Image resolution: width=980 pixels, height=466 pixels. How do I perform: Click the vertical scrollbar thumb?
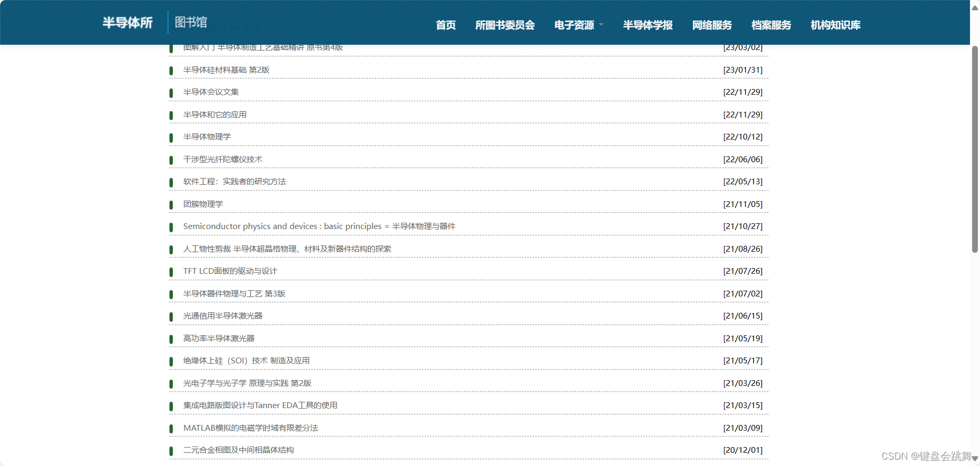pyautogui.click(x=975, y=149)
